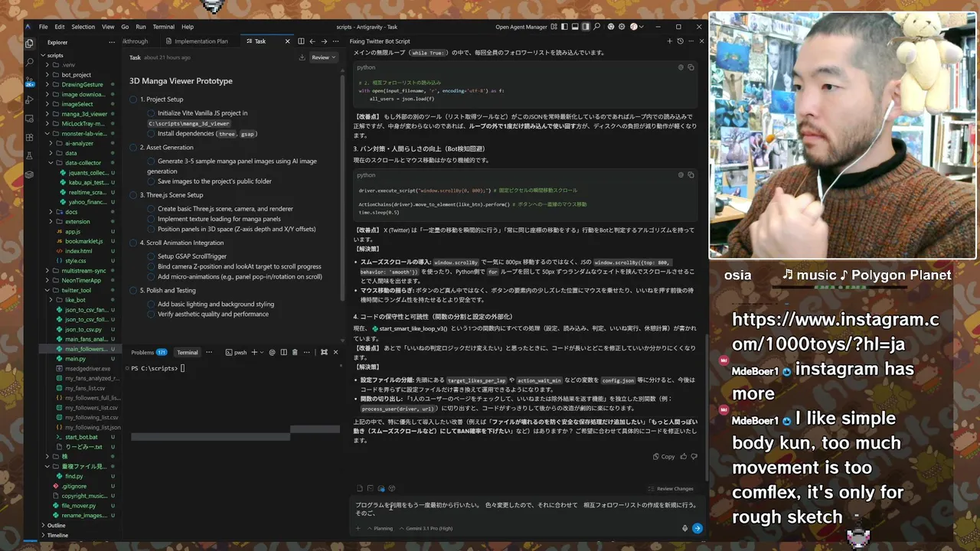Switch to the Problems panel tab
The height and width of the screenshot is (551, 980).
tap(149, 352)
